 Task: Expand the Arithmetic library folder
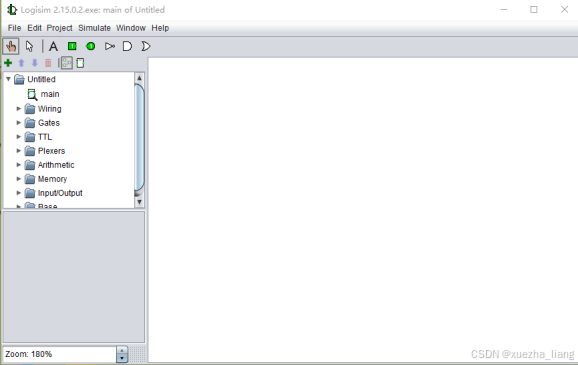click(18, 165)
